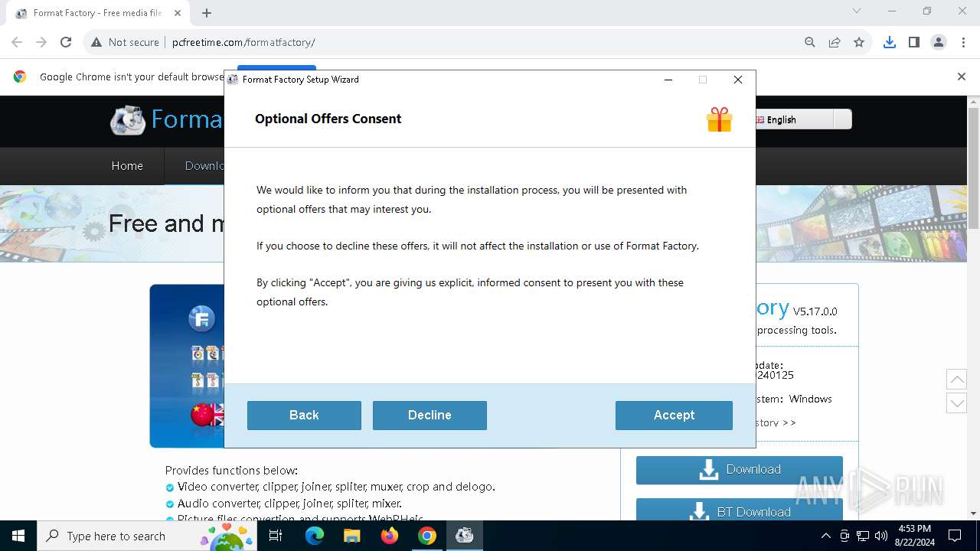This screenshot has height=551, width=980.
Task: Launch Microsoft Edge from taskbar
Action: pos(315,536)
